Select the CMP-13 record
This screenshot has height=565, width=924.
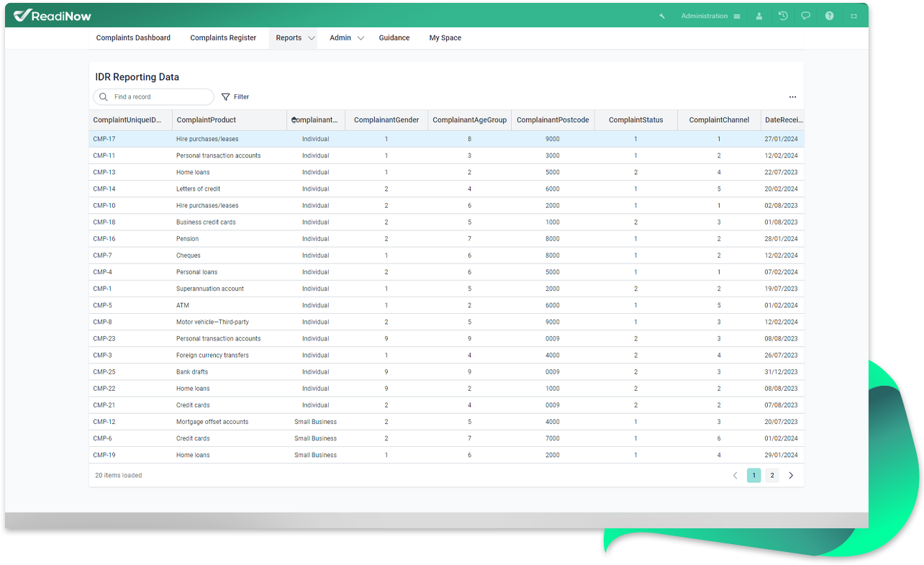point(446,172)
